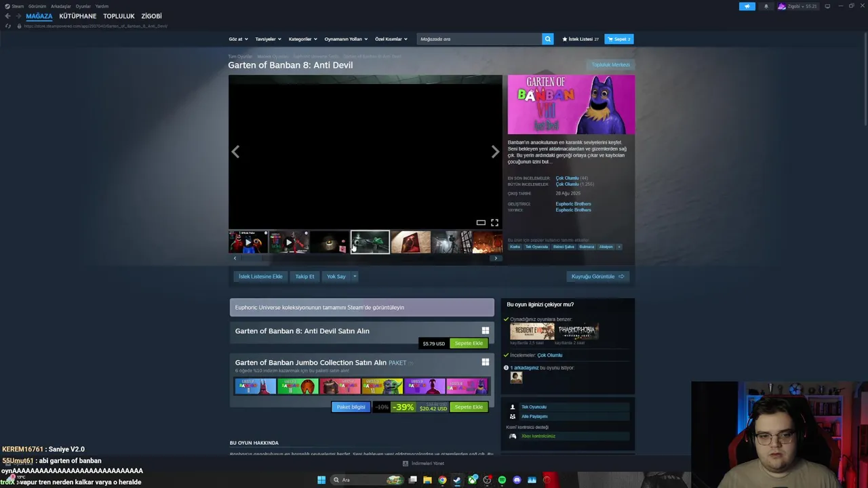Click the Paket bilgisi button

pyautogui.click(x=351, y=407)
